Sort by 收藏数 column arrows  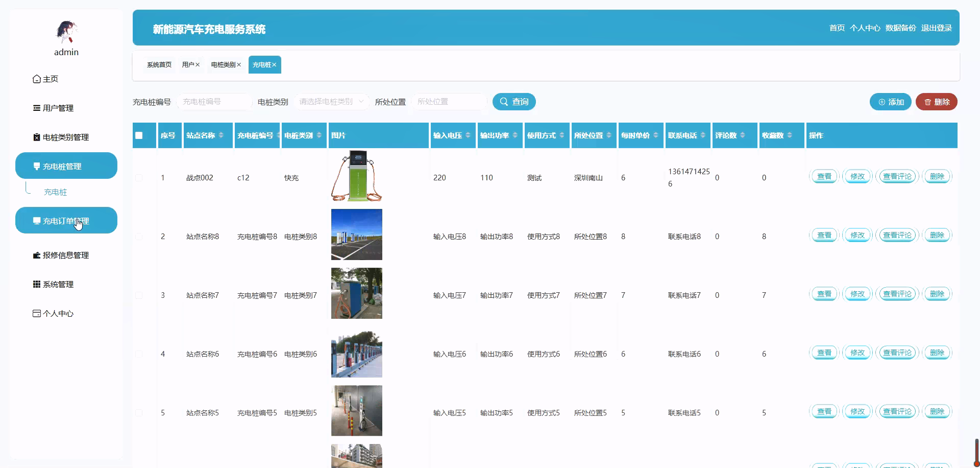(790, 135)
